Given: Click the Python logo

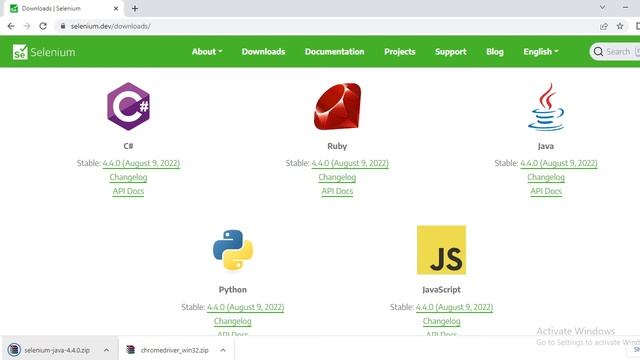Looking at the screenshot, I should pyautogui.click(x=233, y=250).
